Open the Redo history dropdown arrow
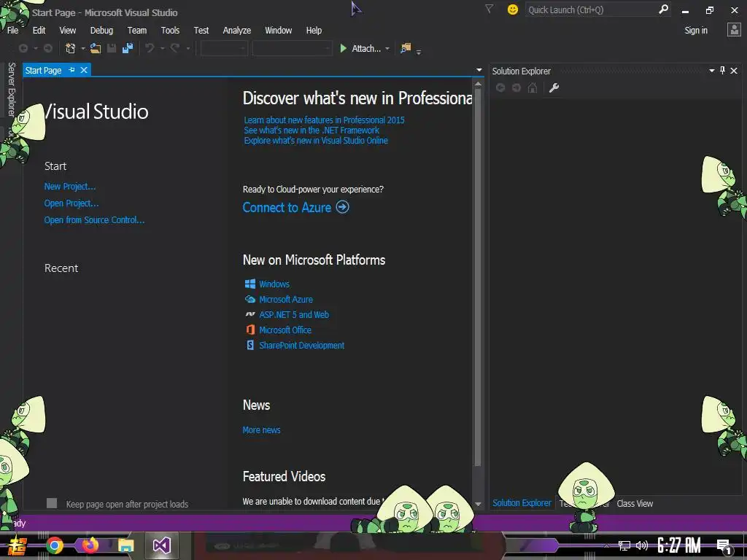The image size is (747, 560). tap(187, 49)
